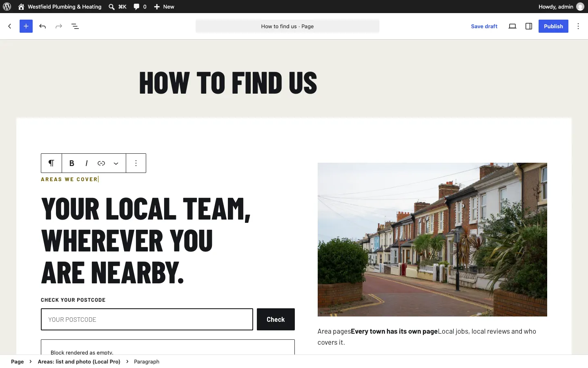Open the WordPress logo menu
The width and height of the screenshot is (588, 368).
7,7
